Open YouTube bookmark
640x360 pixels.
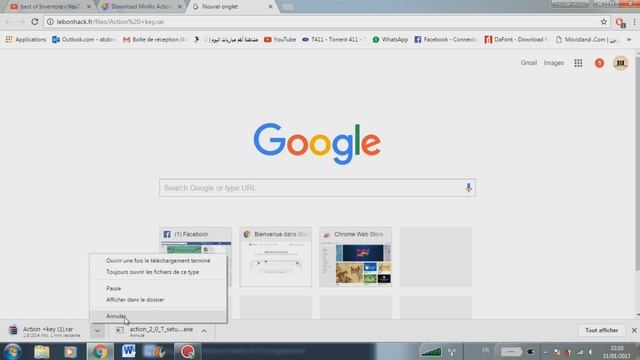click(280, 40)
